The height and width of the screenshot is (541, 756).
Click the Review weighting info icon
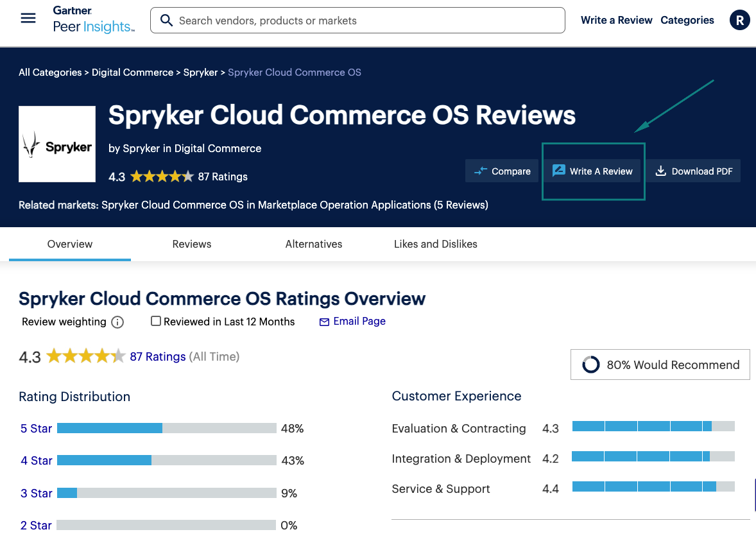(117, 322)
